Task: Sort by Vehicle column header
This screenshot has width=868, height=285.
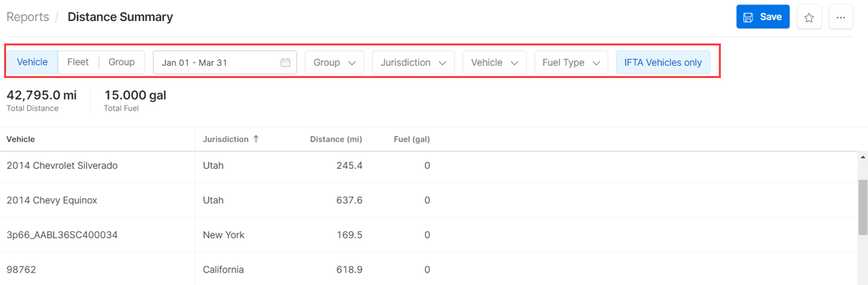Action: (x=21, y=139)
